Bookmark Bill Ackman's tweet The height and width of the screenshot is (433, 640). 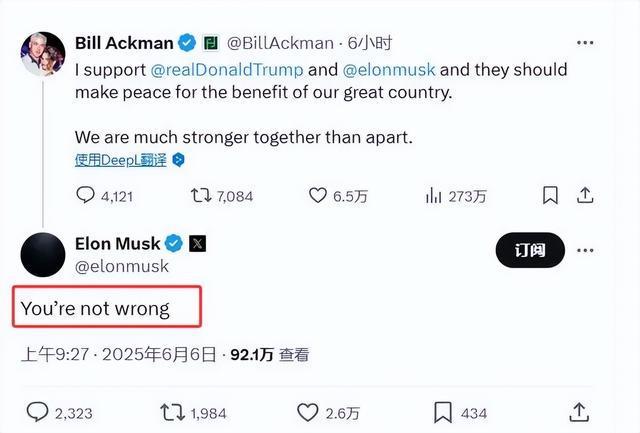pyautogui.click(x=550, y=195)
